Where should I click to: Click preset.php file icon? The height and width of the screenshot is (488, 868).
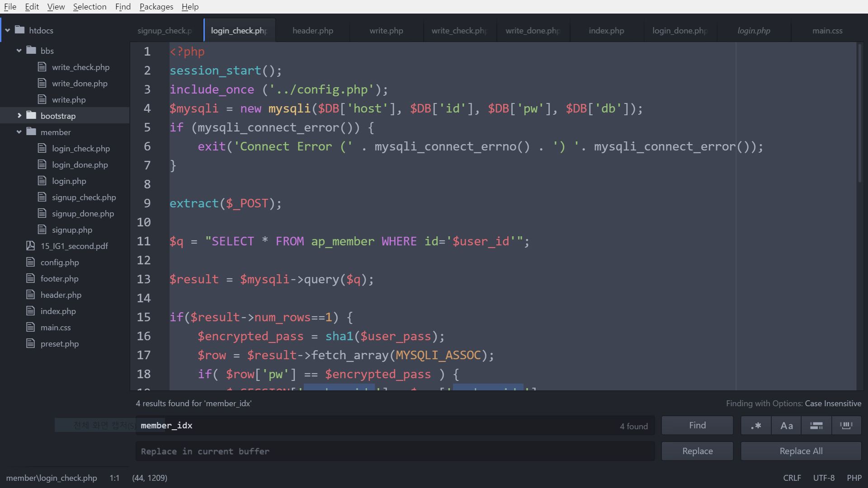point(30,343)
